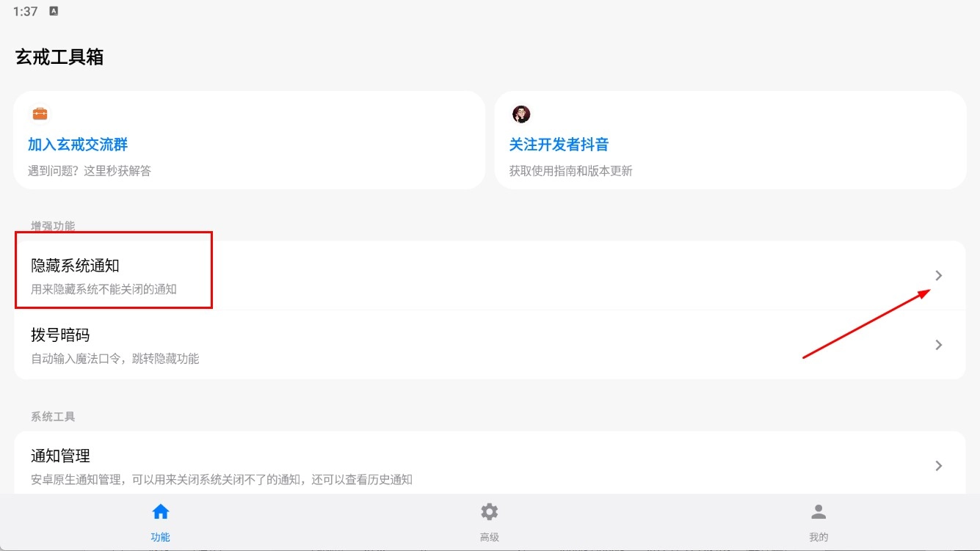Switch to the 高级 tab label
This screenshot has height=551, width=980.
point(490,537)
